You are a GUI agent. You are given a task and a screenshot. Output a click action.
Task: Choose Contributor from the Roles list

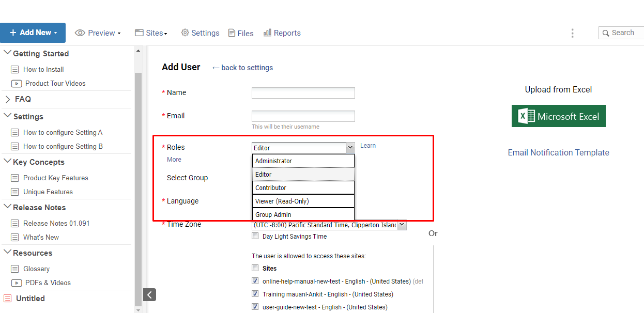pyautogui.click(x=303, y=187)
